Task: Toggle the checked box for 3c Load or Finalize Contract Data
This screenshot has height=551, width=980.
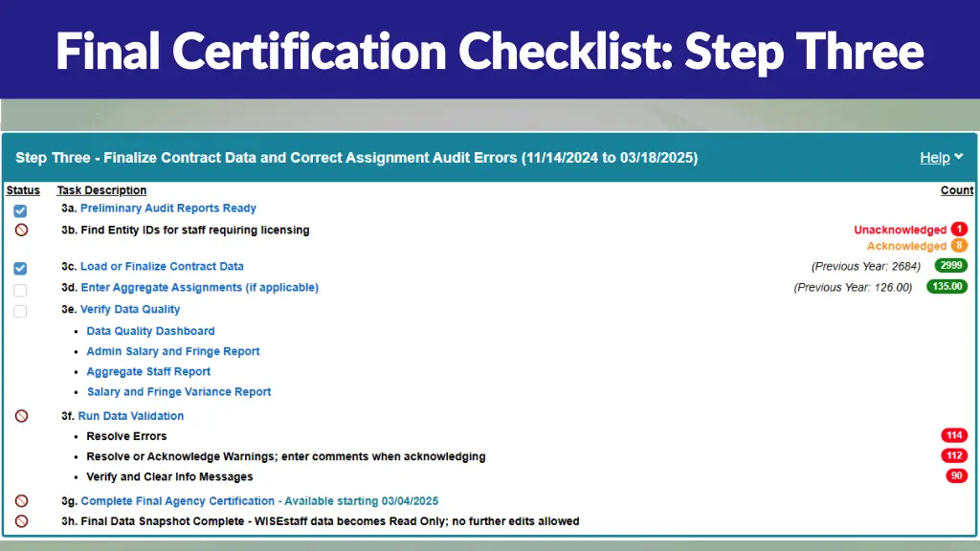Action: click(20, 268)
